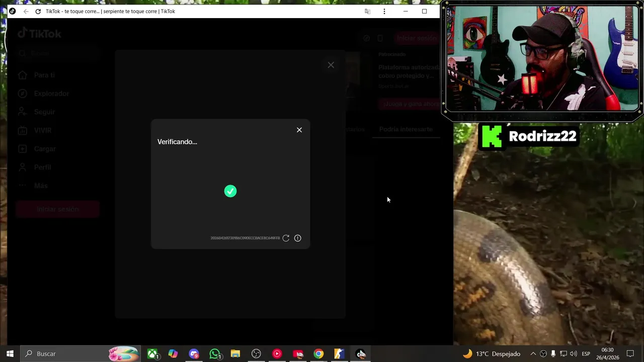Viewport: 644px width, 362px height.
Task: Click the Perfil person icon
Action: 22,167
